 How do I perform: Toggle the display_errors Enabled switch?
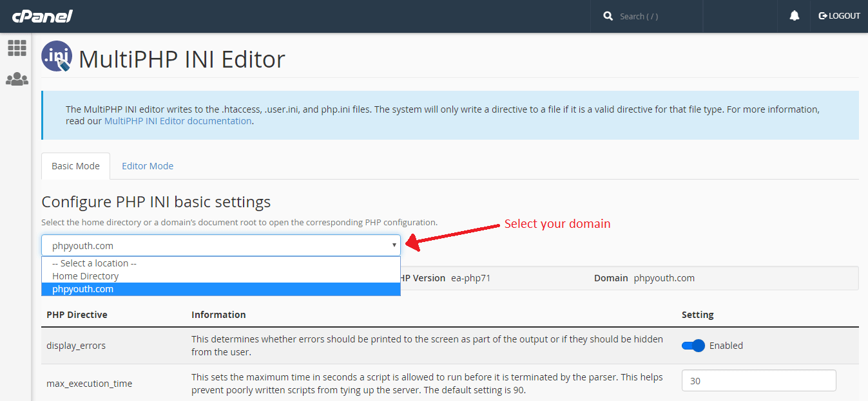tap(693, 346)
